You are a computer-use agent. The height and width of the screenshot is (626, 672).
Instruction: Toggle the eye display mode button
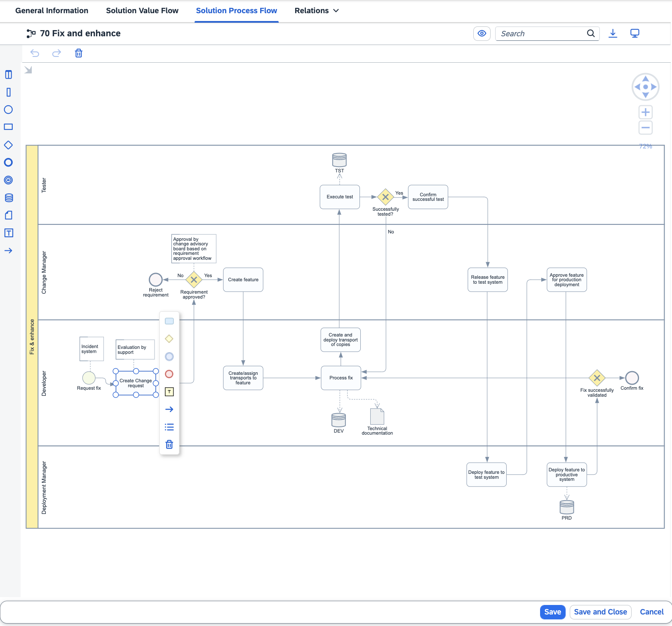click(x=482, y=33)
